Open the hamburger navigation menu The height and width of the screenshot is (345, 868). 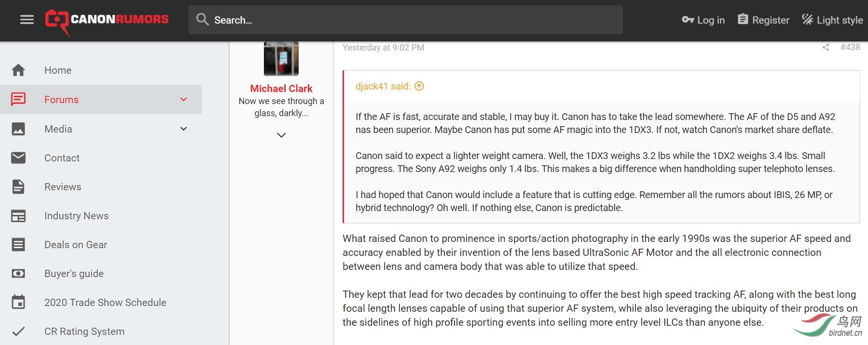click(x=27, y=20)
